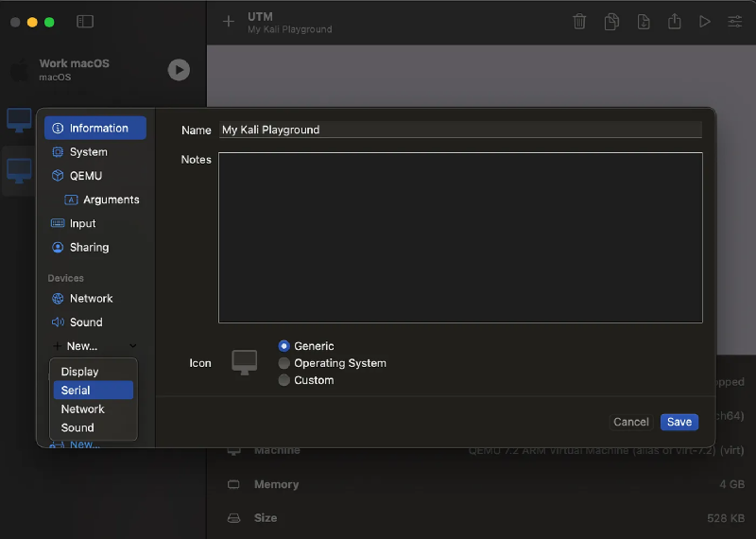
Task: Choose Display from the new device menu
Action: (79, 372)
